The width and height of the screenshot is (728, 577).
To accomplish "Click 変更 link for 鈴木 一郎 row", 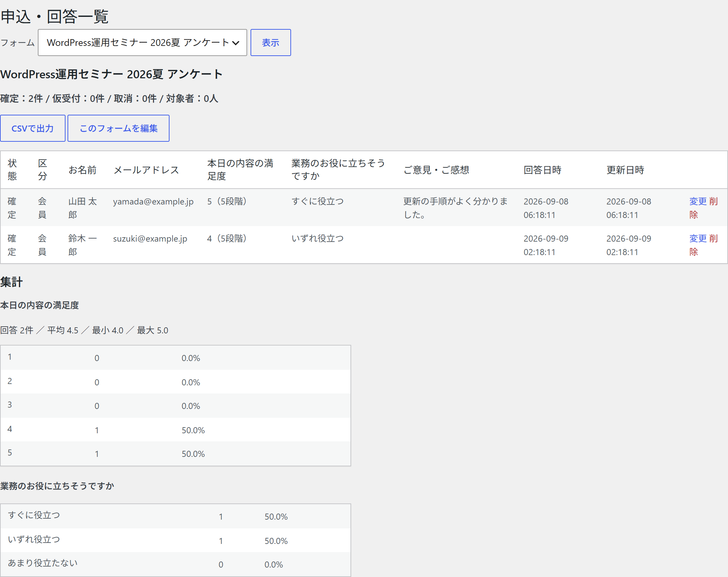I will click(x=698, y=239).
